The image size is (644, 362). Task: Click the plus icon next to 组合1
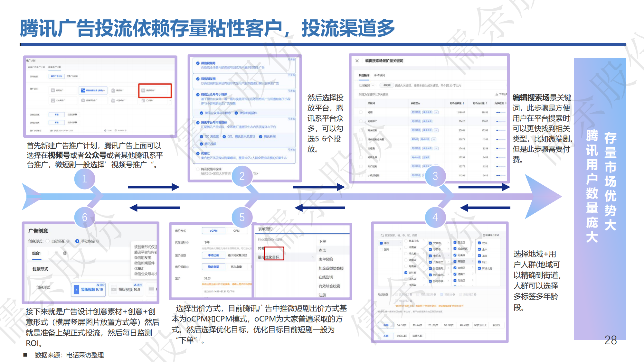(56, 253)
